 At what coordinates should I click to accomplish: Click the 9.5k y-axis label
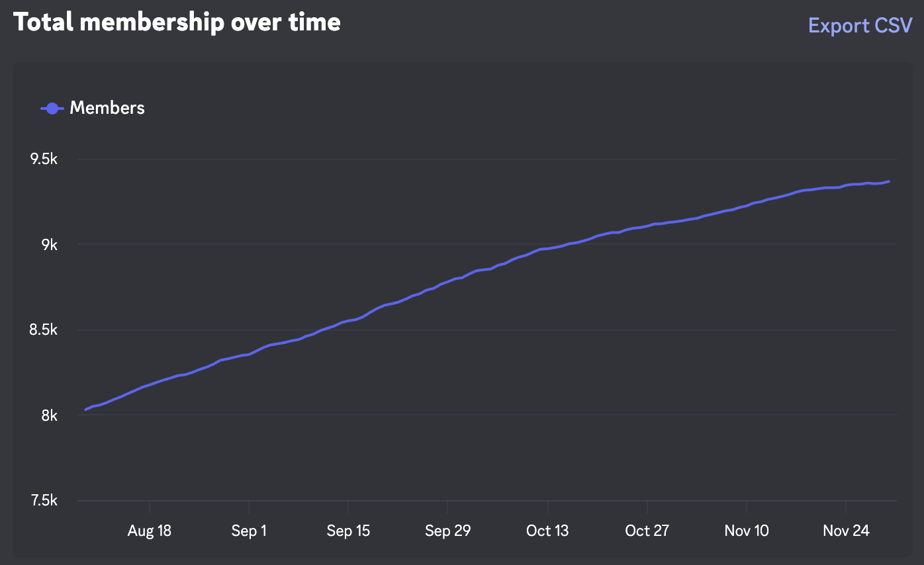[44, 159]
